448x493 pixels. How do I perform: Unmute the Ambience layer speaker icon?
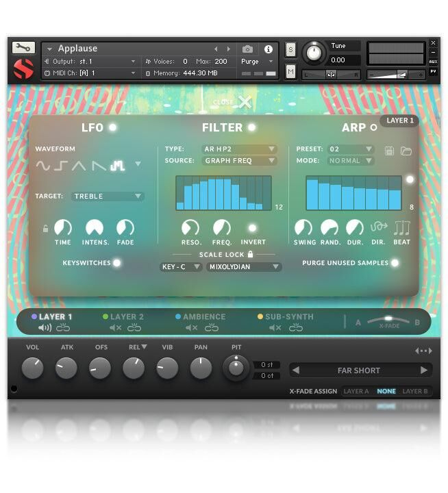[191, 328]
